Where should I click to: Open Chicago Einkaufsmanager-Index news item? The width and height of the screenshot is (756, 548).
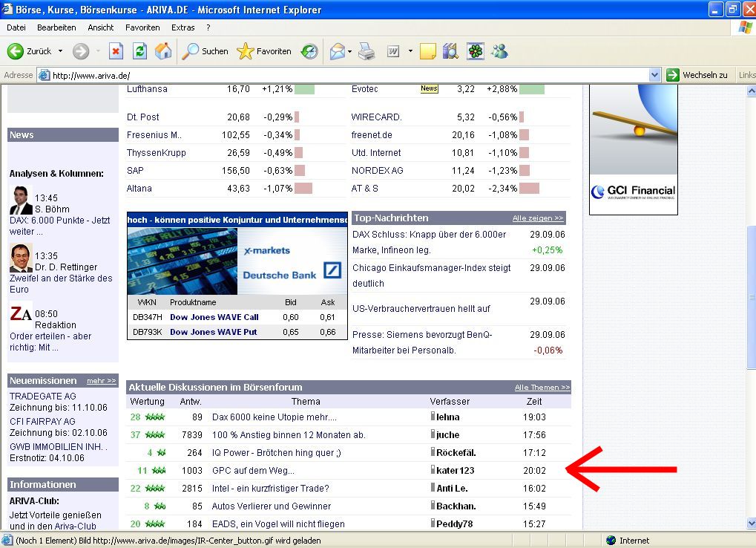(432, 275)
